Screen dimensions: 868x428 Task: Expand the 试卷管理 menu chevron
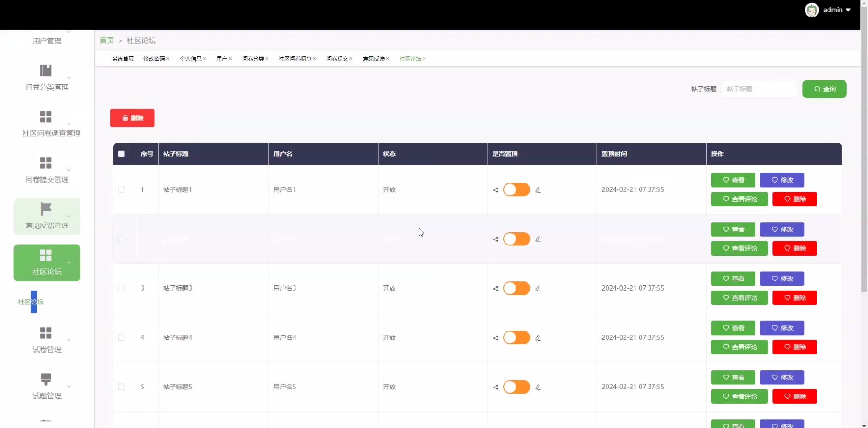tap(69, 340)
